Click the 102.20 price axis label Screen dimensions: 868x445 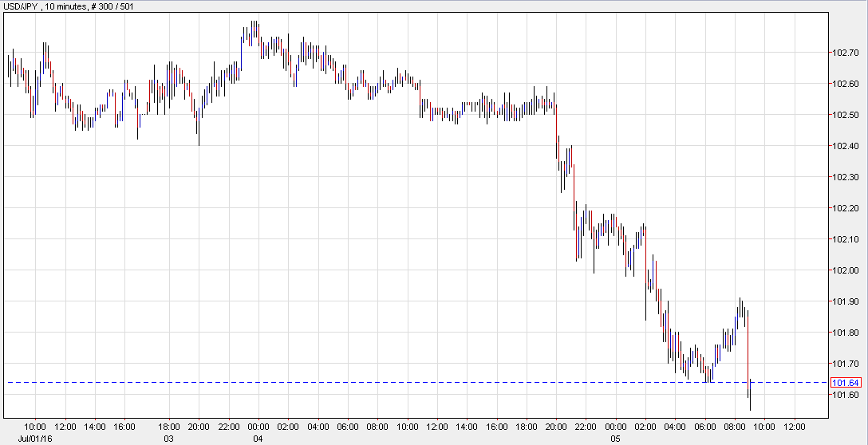846,208
